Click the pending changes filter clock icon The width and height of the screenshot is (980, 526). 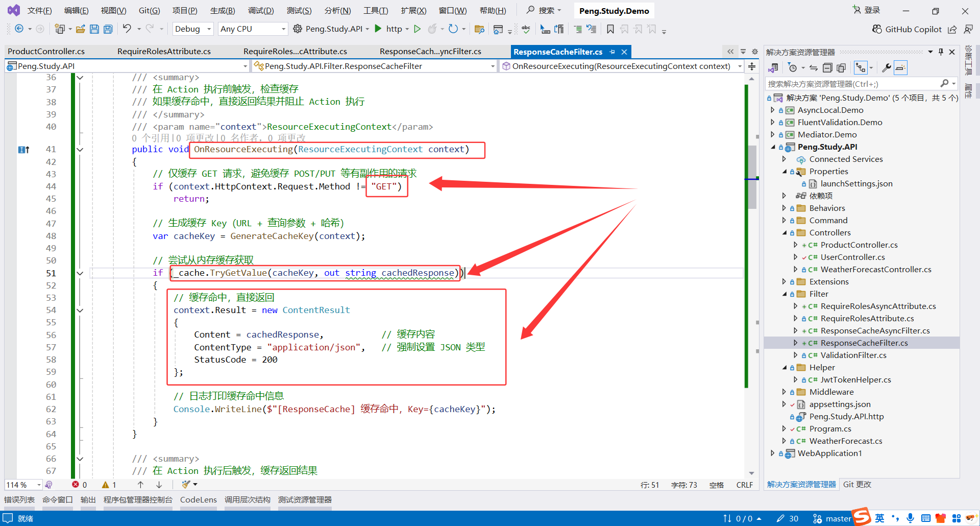pyautogui.click(x=792, y=68)
